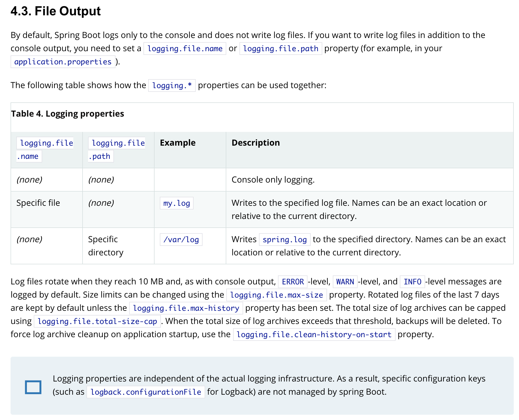Click logback.configurationFile code in the note
Image resolution: width=519 pixels, height=420 pixels.
[146, 392]
